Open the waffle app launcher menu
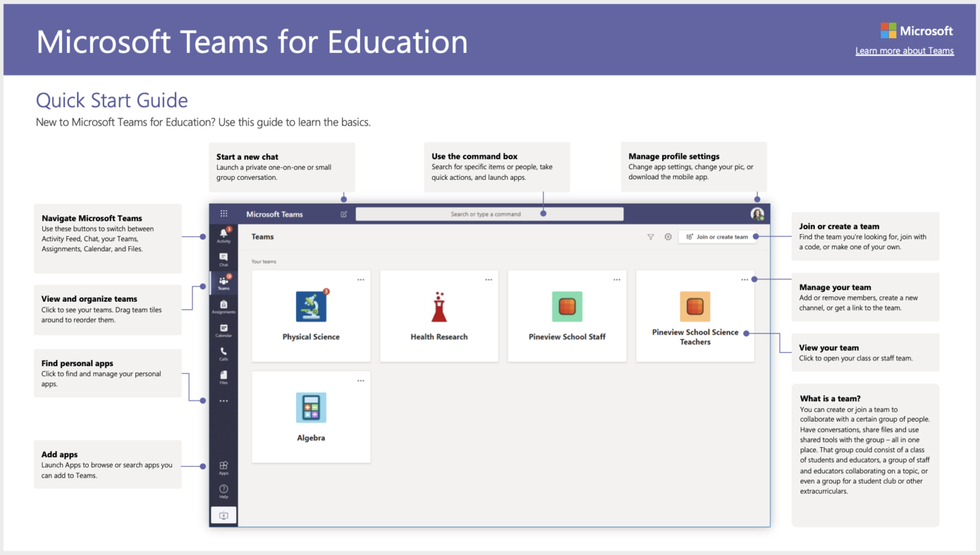Image resolution: width=980 pixels, height=555 pixels. point(223,213)
